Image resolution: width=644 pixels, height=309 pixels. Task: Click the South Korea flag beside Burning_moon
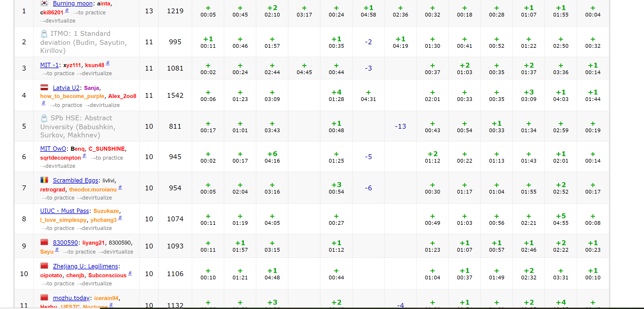click(x=44, y=3)
